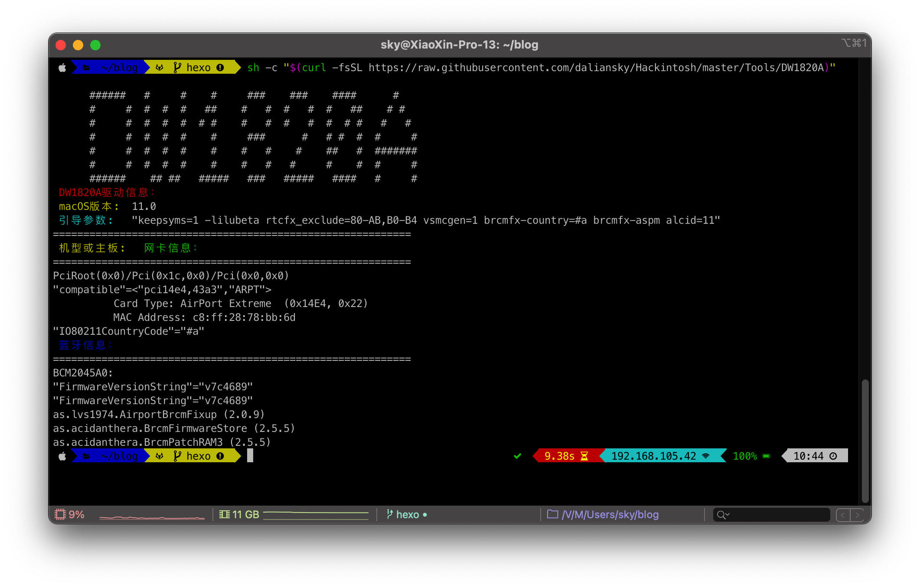Open the search options dropdown chevron
The height and width of the screenshot is (588, 920).
(728, 515)
